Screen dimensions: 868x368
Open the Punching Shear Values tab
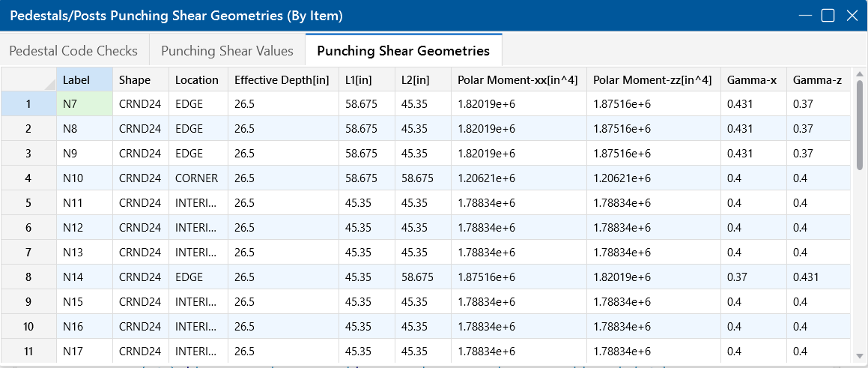tap(227, 51)
